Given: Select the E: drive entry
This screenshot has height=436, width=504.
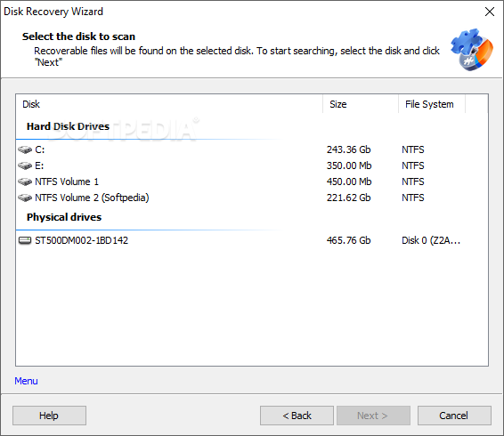Looking at the screenshot, I should (39, 166).
